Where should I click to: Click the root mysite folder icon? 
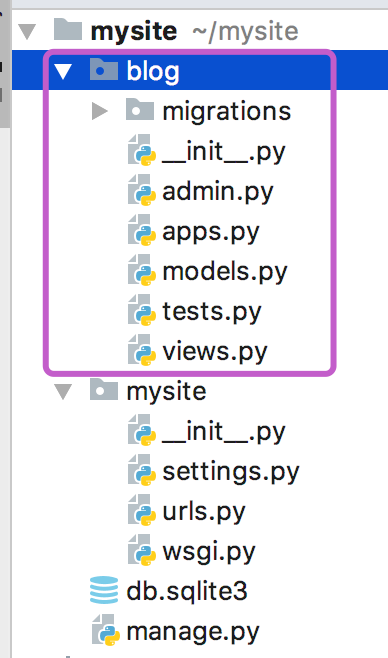pyautogui.click(x=68, y=29)
